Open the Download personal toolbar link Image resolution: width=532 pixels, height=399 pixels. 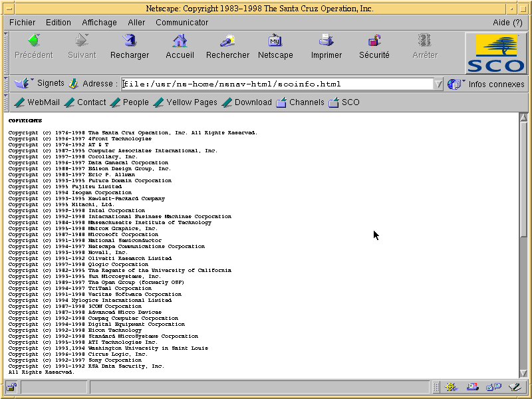pyautogui.click(x=247, y=102)
